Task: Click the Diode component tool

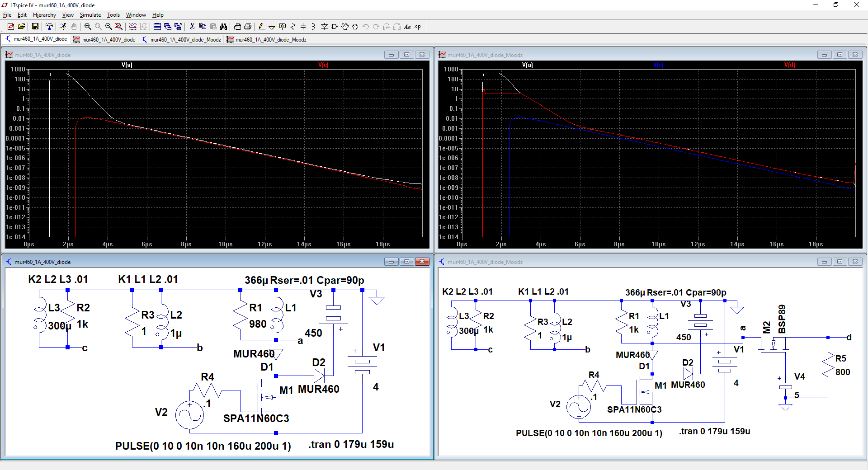Action: point(324,27)
